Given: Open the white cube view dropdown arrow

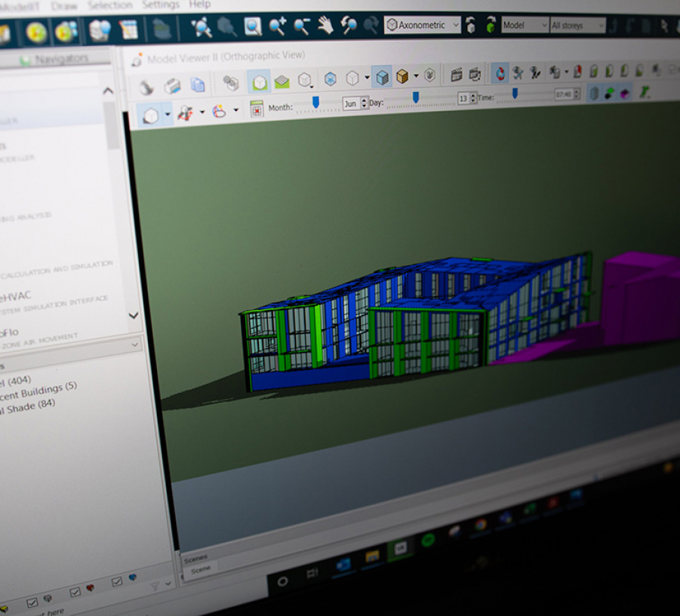Looking at the screenshot, I should tap(168, 115).
